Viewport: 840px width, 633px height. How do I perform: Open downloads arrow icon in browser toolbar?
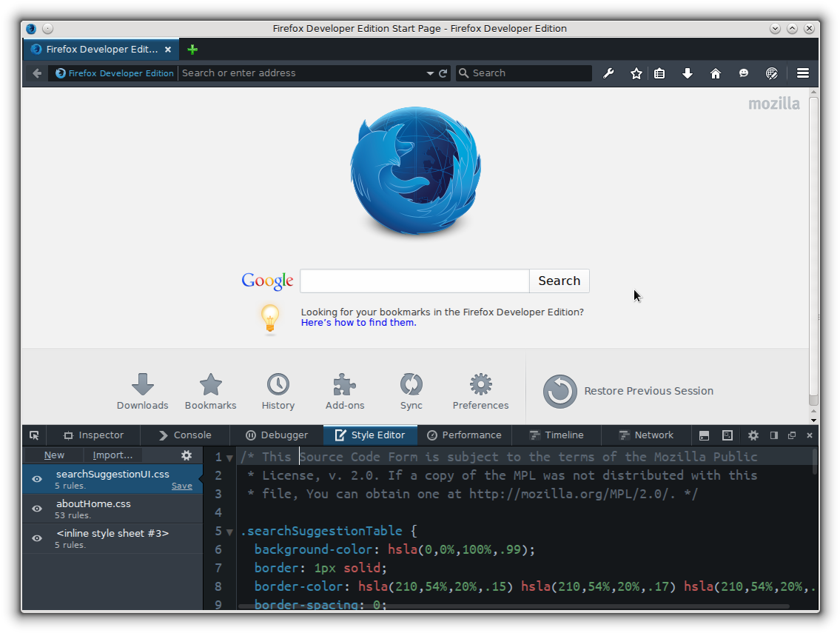click(x=688, y=73)
